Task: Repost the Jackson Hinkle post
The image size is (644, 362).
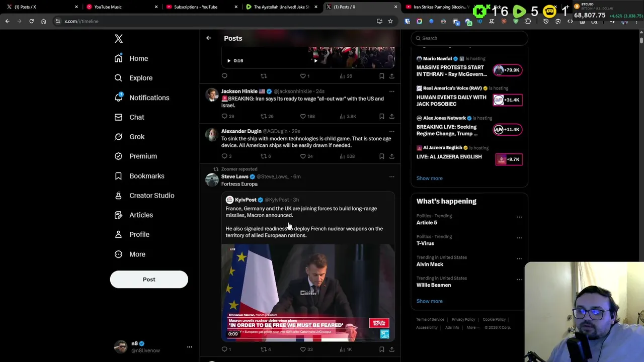Action: pos(264,116)
